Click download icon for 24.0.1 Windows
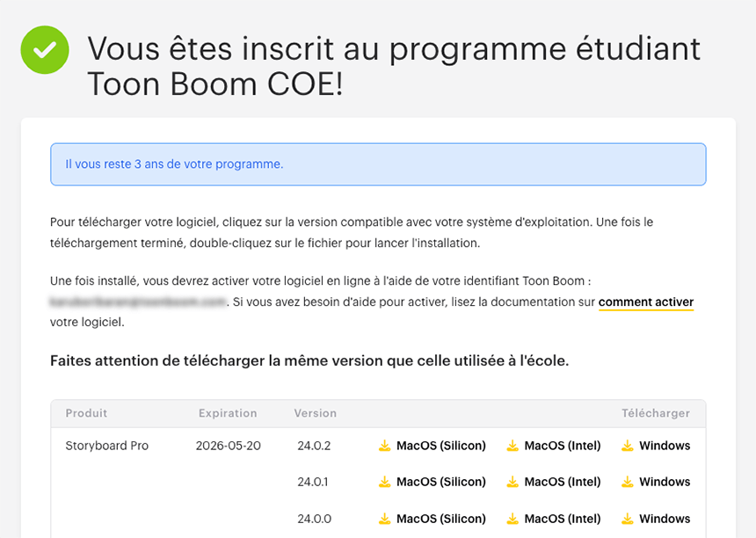 (x=627, y=482)
